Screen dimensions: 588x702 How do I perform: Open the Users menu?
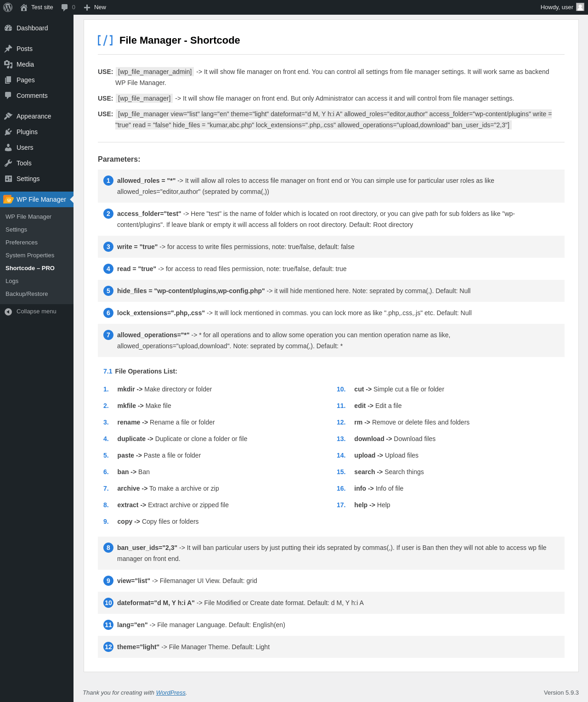coord(25,147)
